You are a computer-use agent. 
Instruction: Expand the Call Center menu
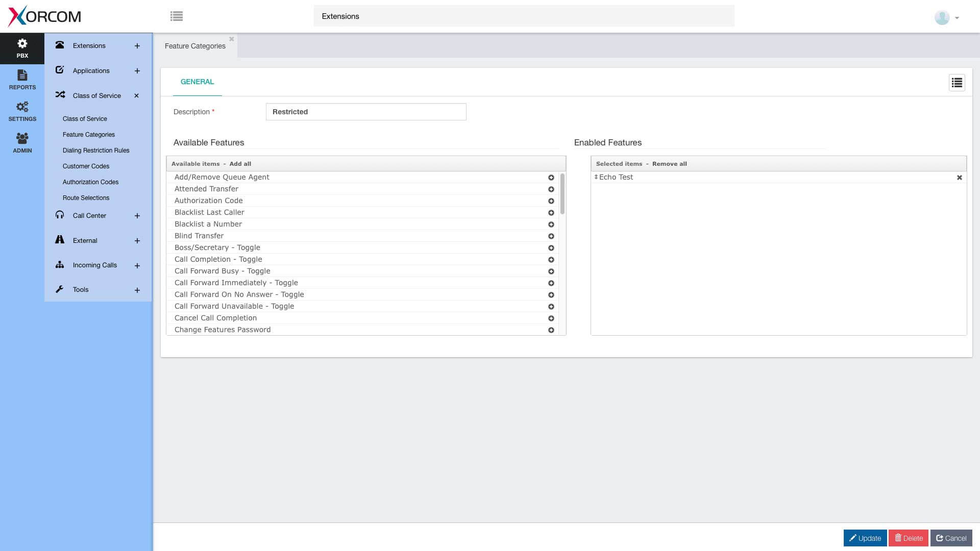pos(137,216)
